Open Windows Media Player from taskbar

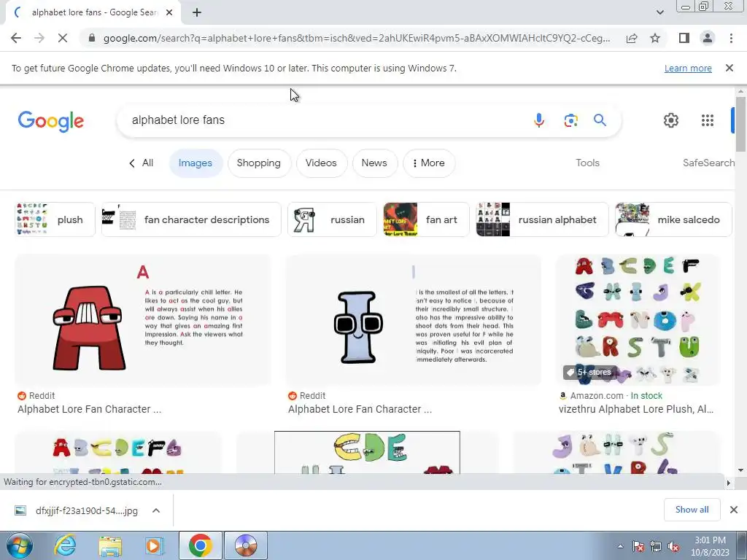(x=154, y=545)
